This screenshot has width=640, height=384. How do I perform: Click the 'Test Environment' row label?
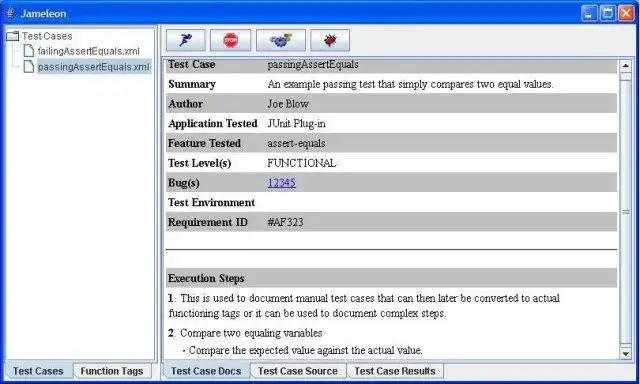point(211,202)
